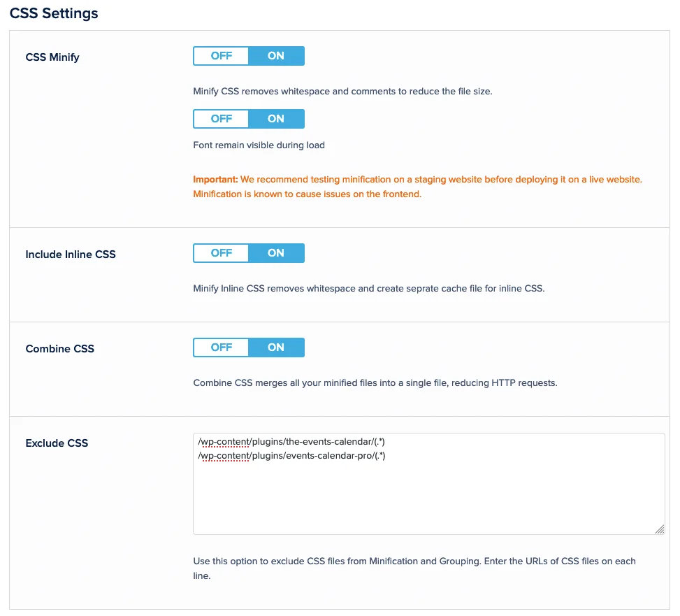Click the CSS Settings heading
Viewport: 680px width, 616px height.
[54, 13]
